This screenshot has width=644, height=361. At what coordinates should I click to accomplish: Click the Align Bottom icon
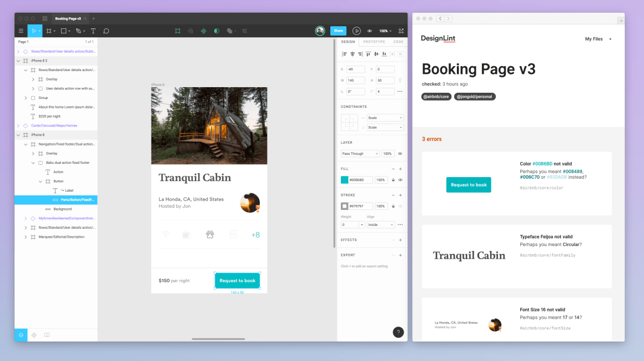pos(384,54)
